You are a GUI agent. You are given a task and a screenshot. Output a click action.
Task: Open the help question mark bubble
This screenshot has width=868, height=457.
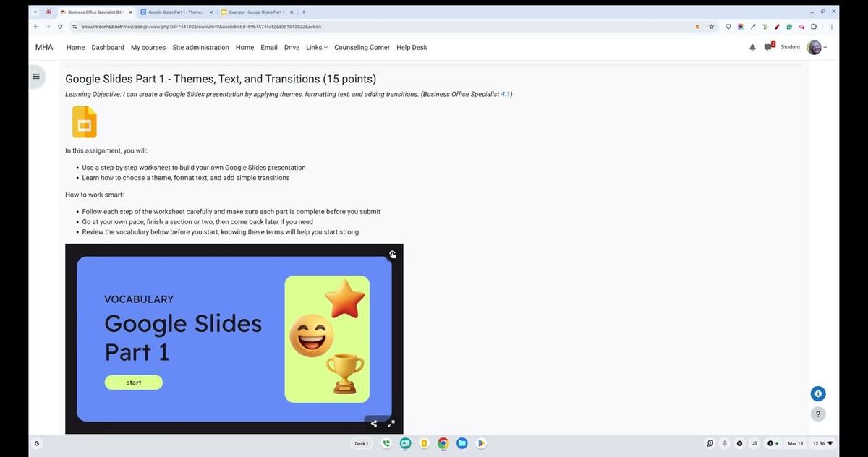coord(817,414)
